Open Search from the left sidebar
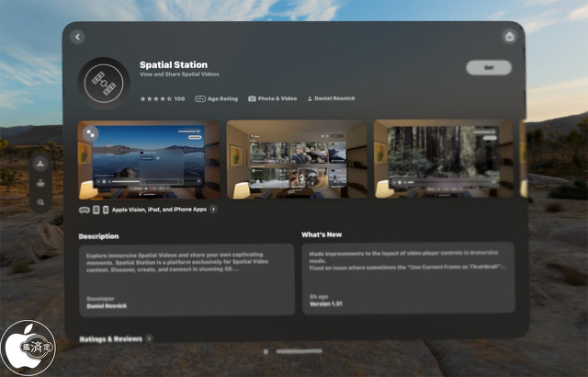Screen dimensions: 588x377 tap(41, 200)
